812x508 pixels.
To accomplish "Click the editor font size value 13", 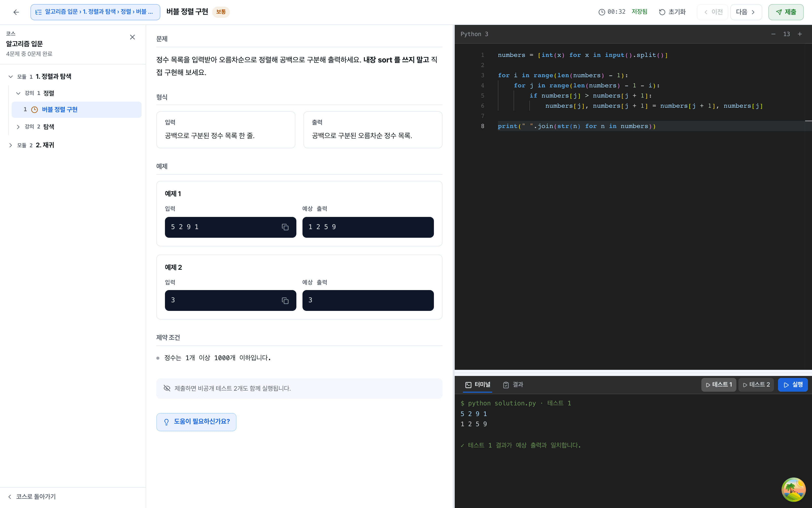I will click(787, 34).
